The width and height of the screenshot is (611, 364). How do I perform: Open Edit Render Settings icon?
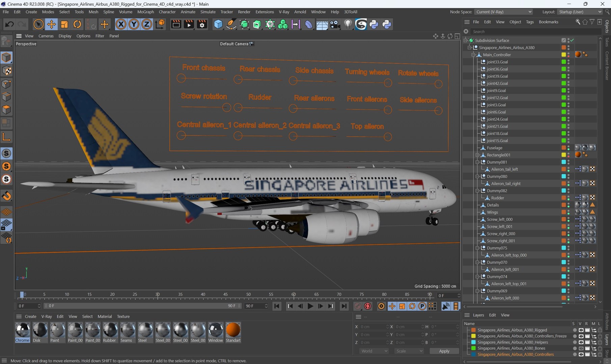pos(202,24)
